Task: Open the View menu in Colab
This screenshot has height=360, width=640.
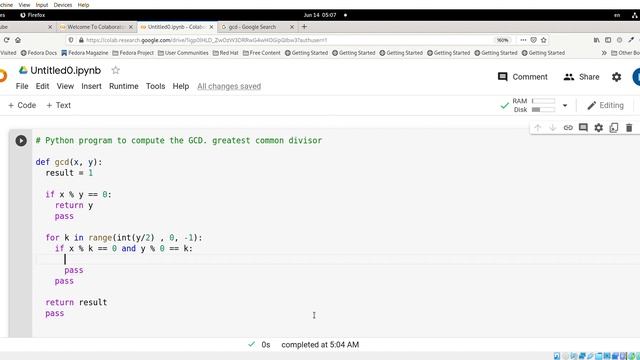Action: click(65, 86)
